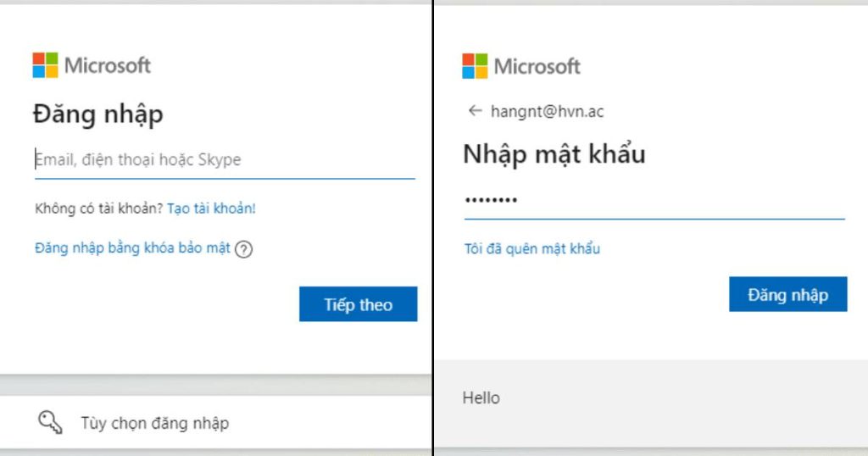868x456 pixels.
Task: Choose Đăng nhập bằng khóa bảo mật
Action: (x=132, y=248)
